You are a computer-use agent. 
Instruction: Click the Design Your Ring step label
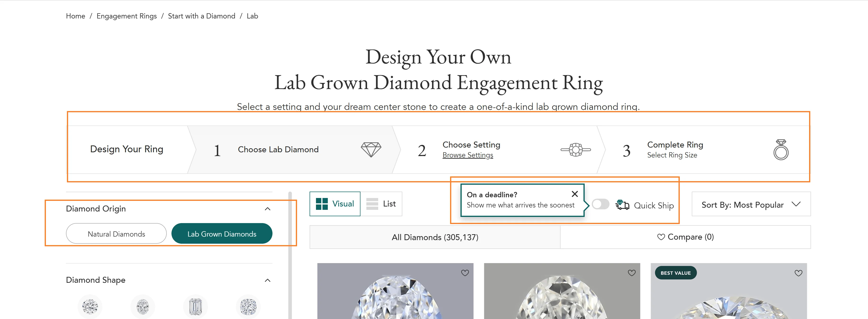point(127,149)
